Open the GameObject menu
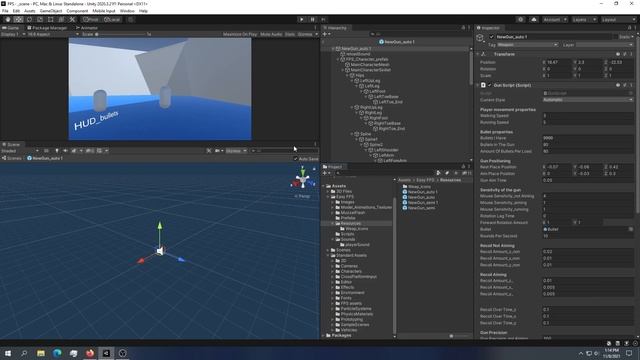Viewport: 640px width, 360px height. 51,11
